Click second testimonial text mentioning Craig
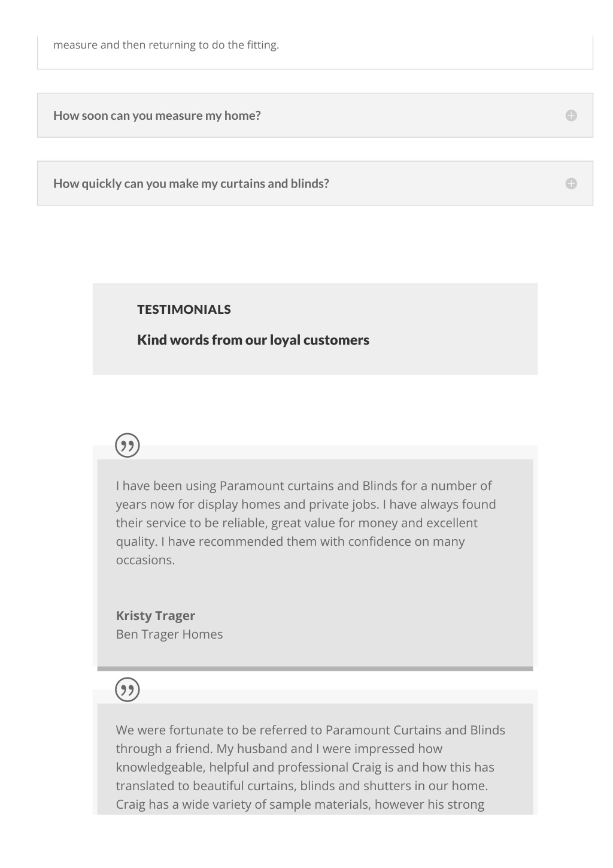 click(x=311, y=767)
